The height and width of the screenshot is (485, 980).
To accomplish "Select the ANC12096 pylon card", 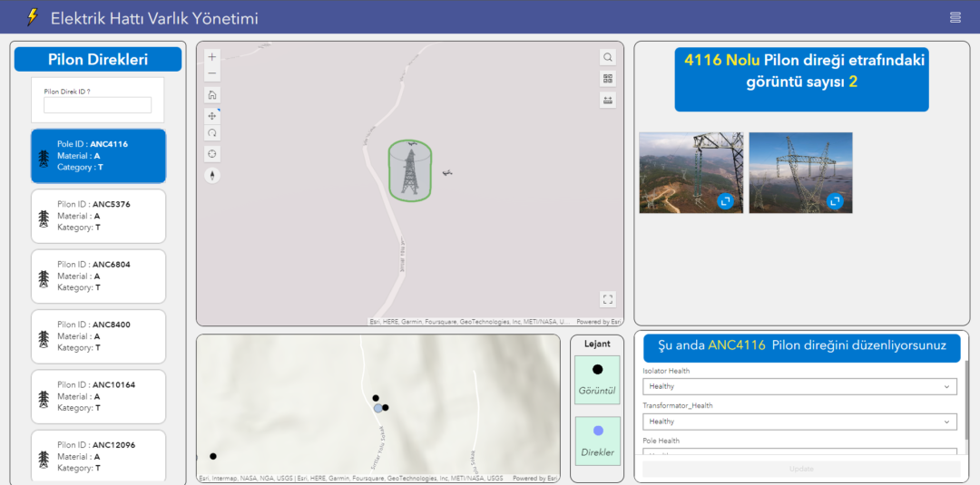I will point(98,456).
